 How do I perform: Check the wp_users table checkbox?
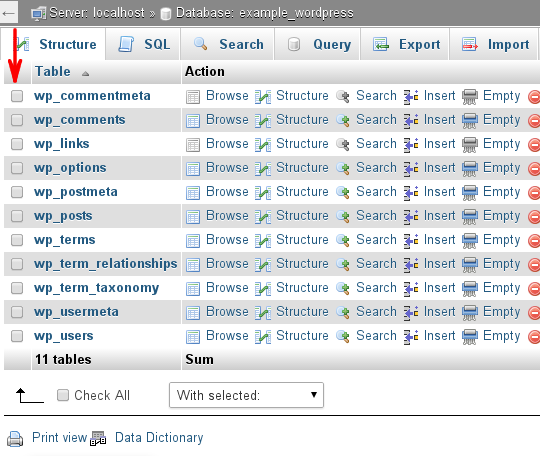pos(17,336)
